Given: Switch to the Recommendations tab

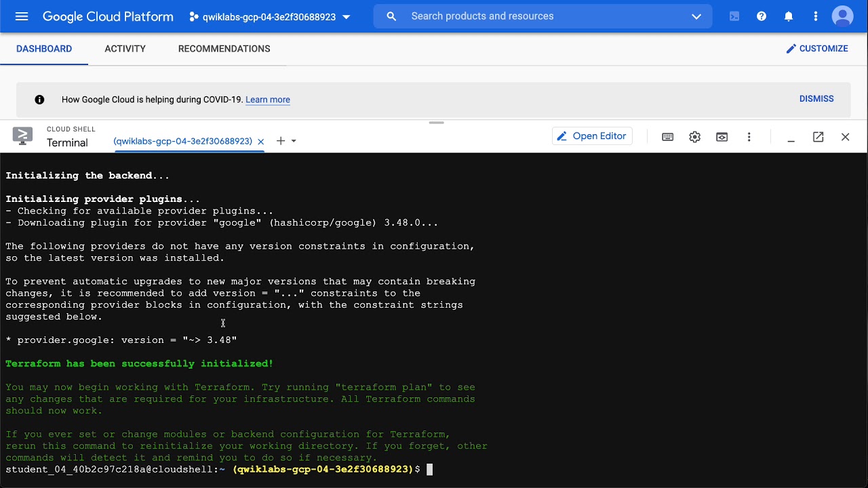Looking at the screenshot, I should (x=224, y=49).
